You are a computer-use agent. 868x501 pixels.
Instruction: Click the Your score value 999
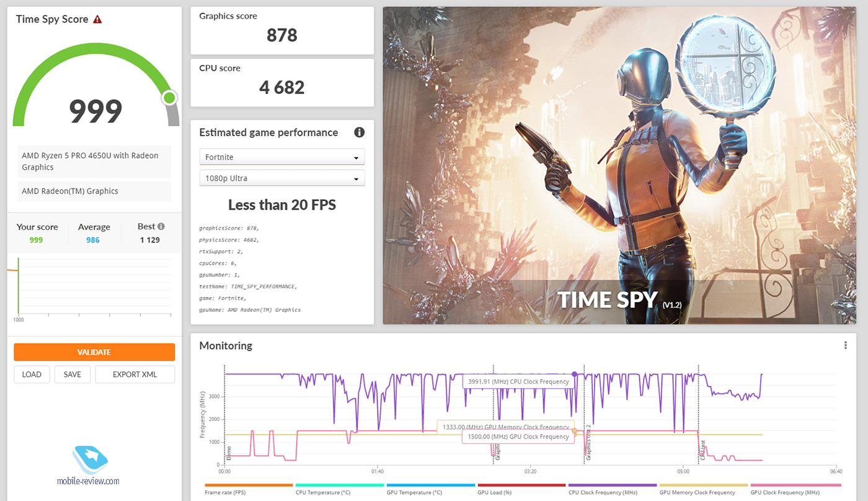(36, 240)
